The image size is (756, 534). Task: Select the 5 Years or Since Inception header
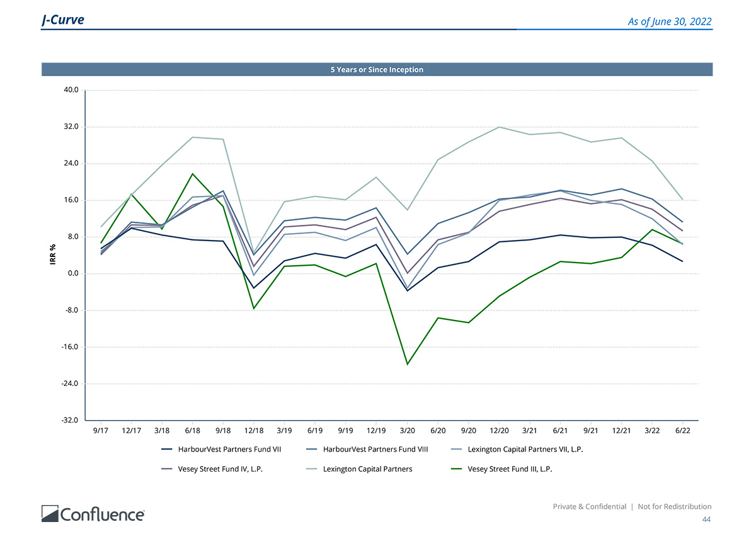377,69
